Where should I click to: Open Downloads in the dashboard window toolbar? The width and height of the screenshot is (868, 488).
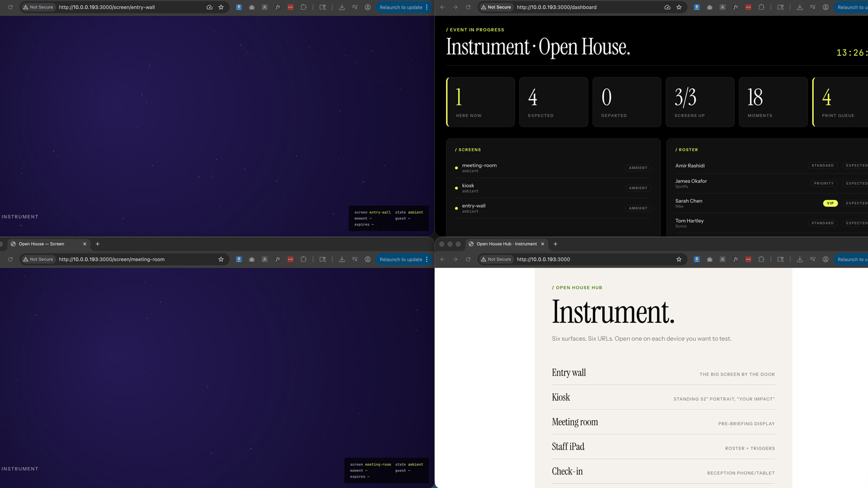(800, 7)
